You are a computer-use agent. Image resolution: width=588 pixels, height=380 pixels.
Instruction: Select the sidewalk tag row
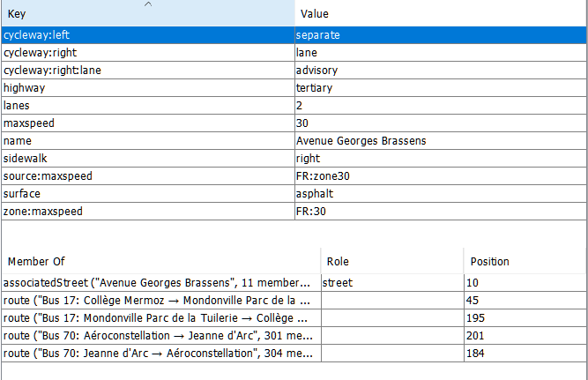click(x=146, y=159)
